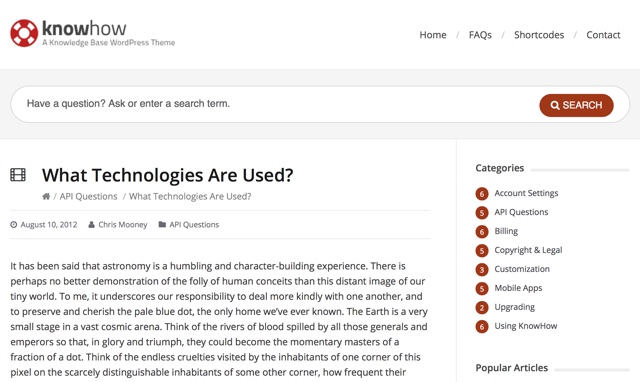
Task: Open the Home menu item
Action: pyautogui.click(x=433, y=35)
